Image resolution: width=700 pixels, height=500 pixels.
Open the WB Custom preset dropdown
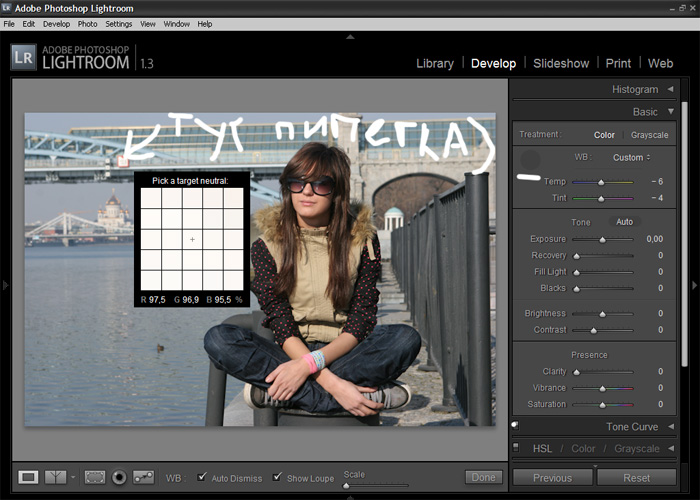click(632, 157)
